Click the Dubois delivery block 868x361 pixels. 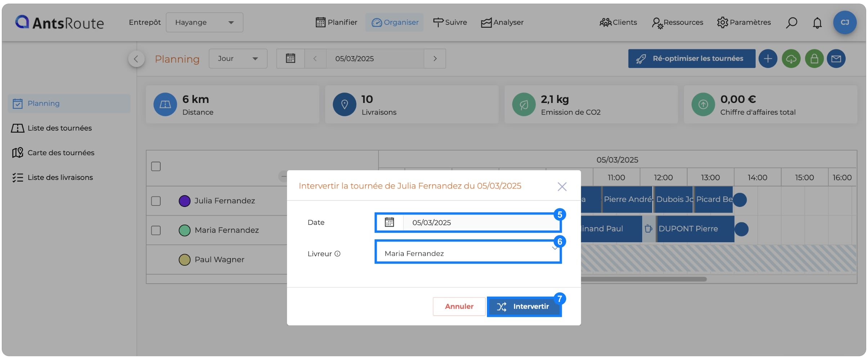click(x=673, y=199)
